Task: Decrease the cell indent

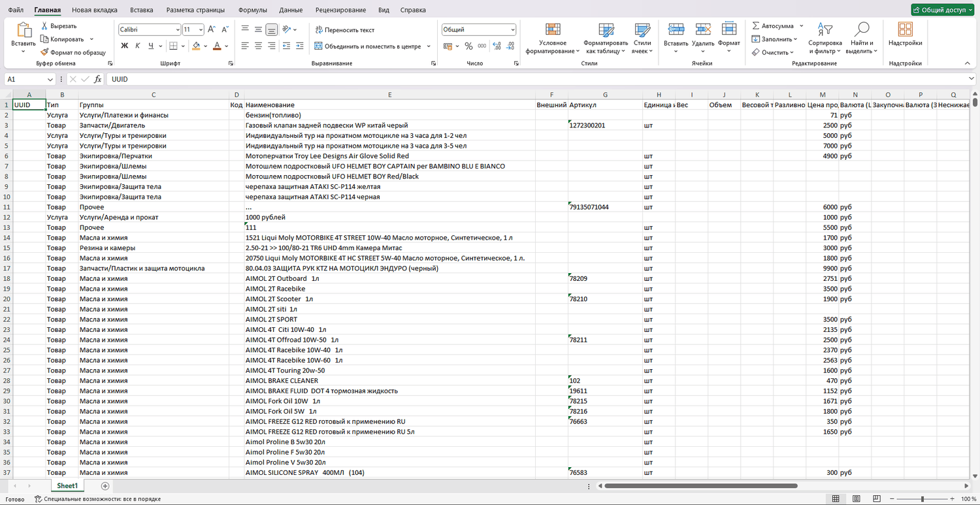Action: coord(287,46)
